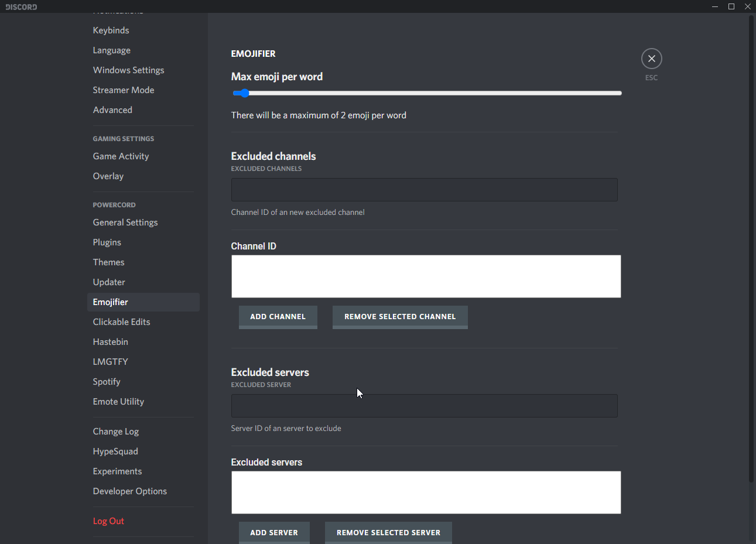Open Game Activity settings

pyautogui.click(x=143, y=156)
